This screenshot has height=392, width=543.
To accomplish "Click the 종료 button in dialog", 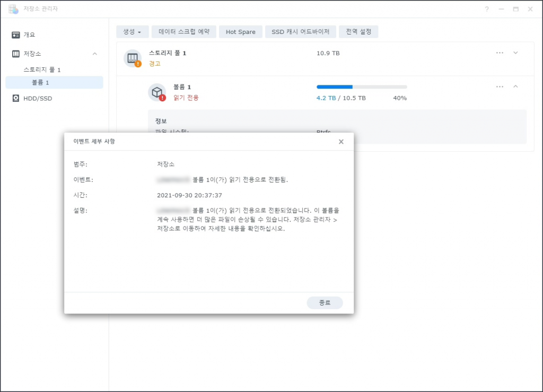I will [325, 303].
